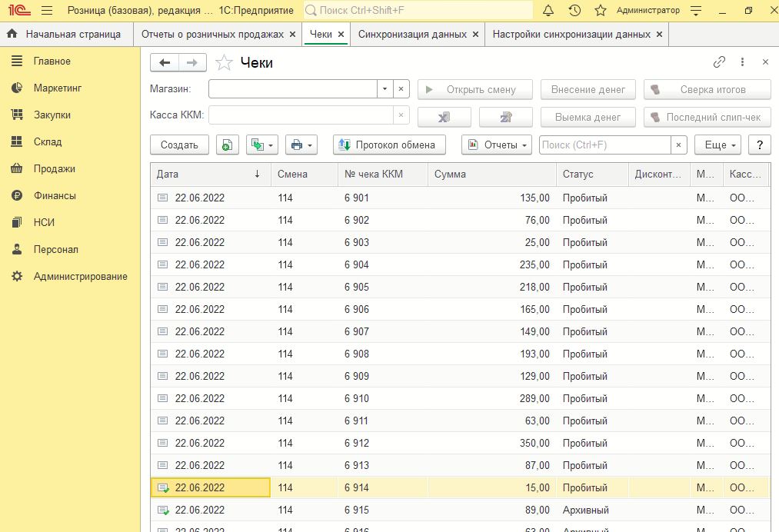Open the help question mark button
The width and height of the screenshot is (779, 532).
coord(759,145)
